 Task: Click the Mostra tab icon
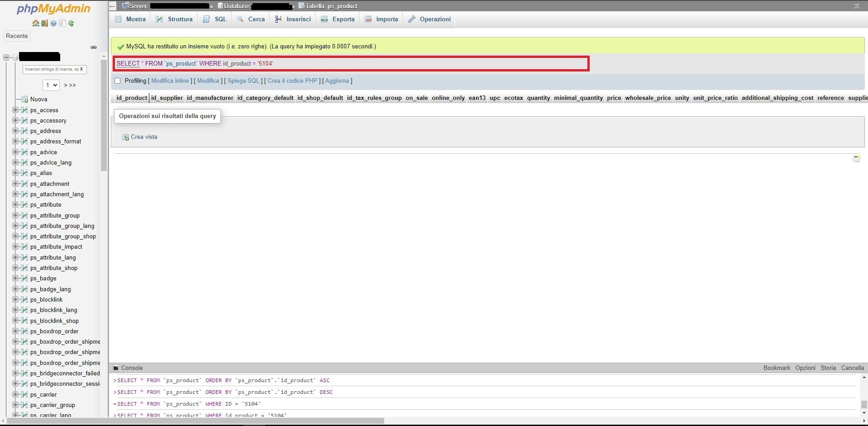pyautogui.click(x=119, y=19)
